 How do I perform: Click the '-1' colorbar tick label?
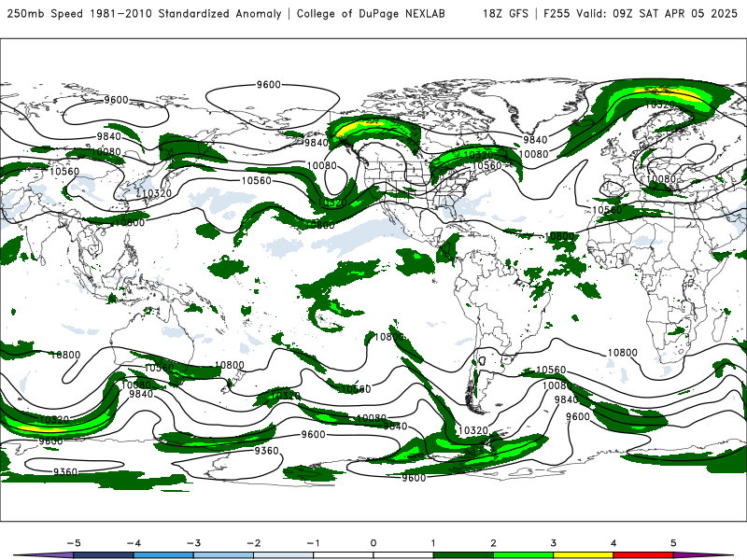point(313,543)
